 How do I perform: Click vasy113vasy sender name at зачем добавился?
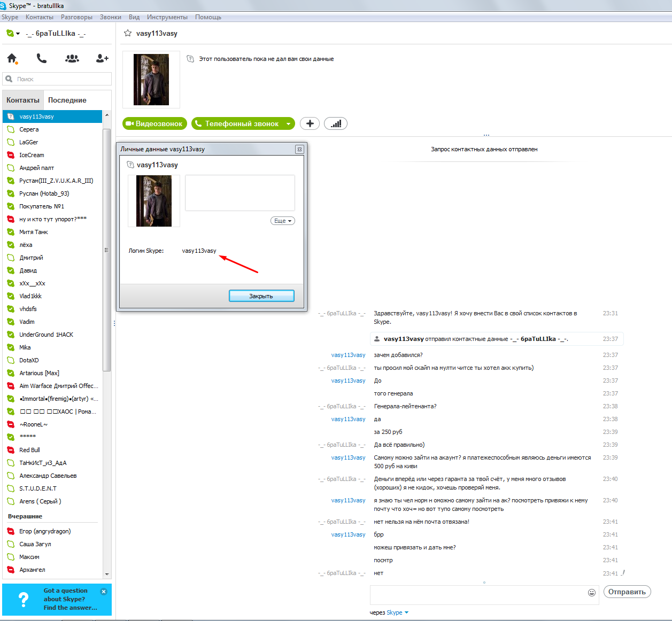point(348,355)
